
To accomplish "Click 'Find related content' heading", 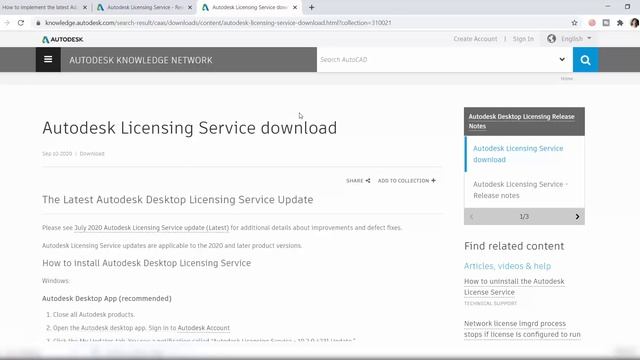I will [514, 246].
